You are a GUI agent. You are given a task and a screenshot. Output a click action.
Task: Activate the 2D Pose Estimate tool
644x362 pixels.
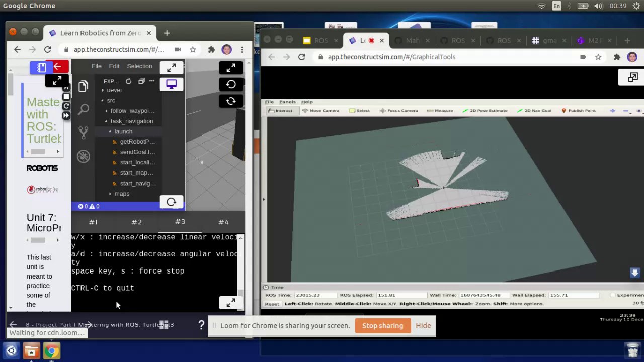coord(485,111)
